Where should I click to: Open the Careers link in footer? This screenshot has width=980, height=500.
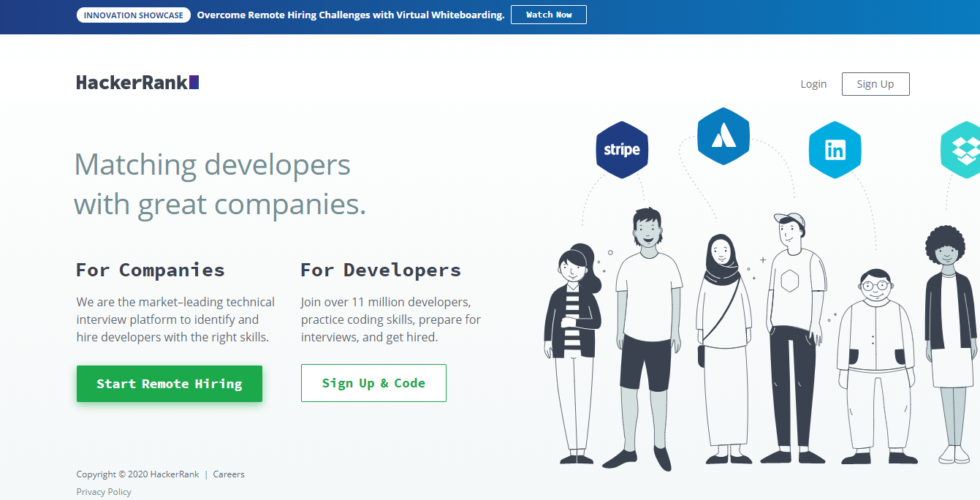(229, 474)
